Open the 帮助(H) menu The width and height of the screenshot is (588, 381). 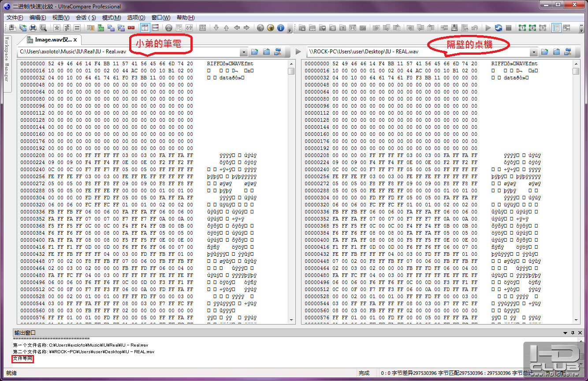pyautogui.click(x=186, y=18)
